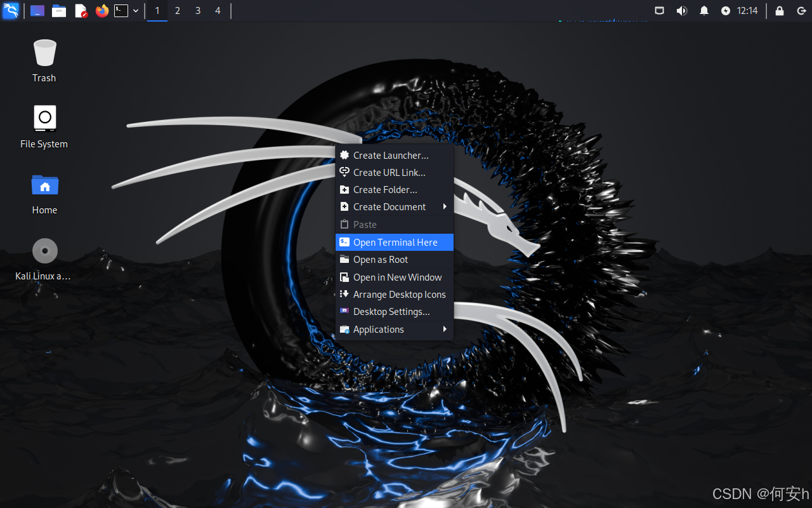Lock the screen with padlock icon
Viewport: 812px width, 508px height.
780,11
